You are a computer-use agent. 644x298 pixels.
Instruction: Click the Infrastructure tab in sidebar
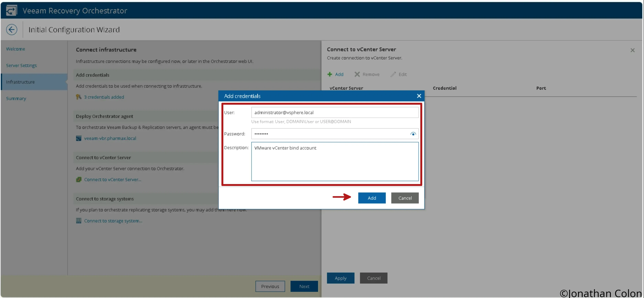[20, 81]
